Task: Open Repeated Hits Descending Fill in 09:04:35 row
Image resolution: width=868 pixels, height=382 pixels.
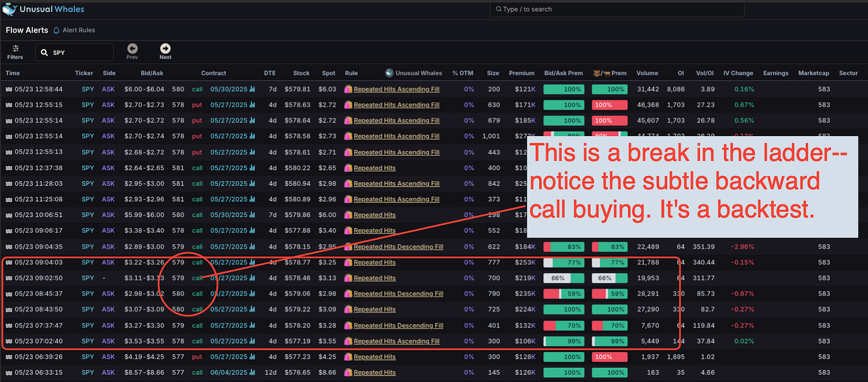Action: (398, 247)
